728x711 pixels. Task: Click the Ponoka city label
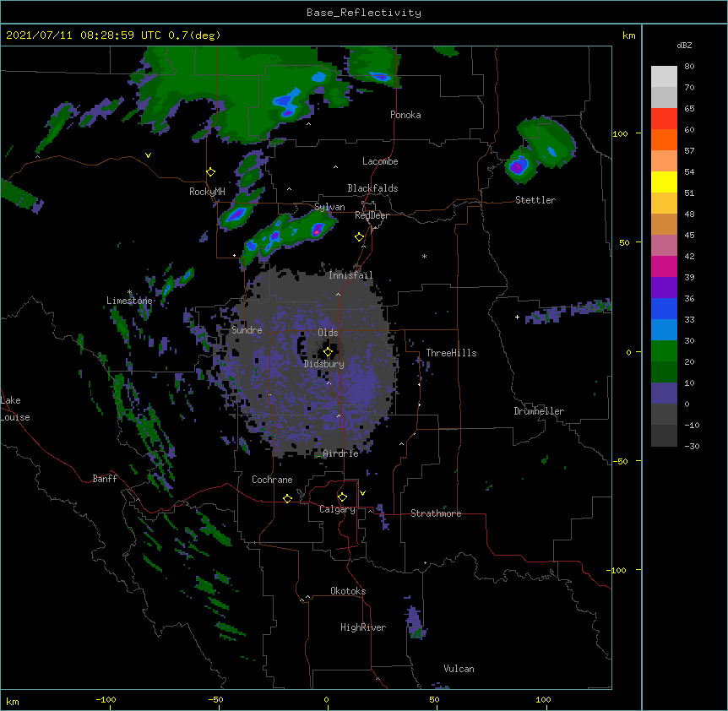click(405, 115)
